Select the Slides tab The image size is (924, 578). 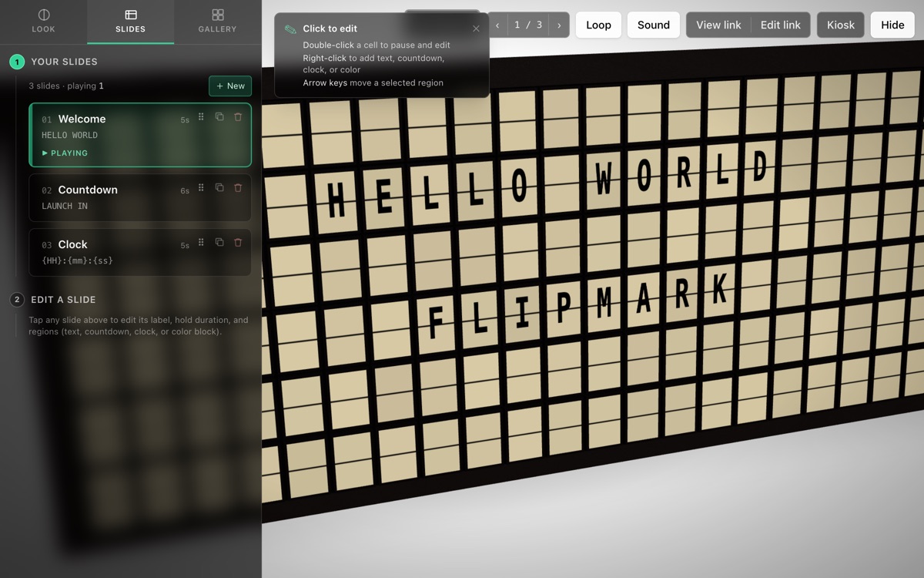pos(130,22)
